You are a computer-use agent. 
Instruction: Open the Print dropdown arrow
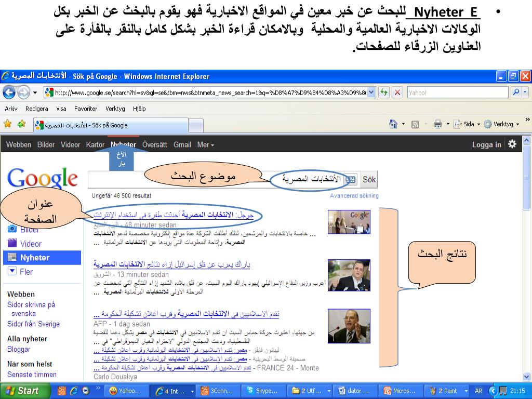tap(447, 124)
